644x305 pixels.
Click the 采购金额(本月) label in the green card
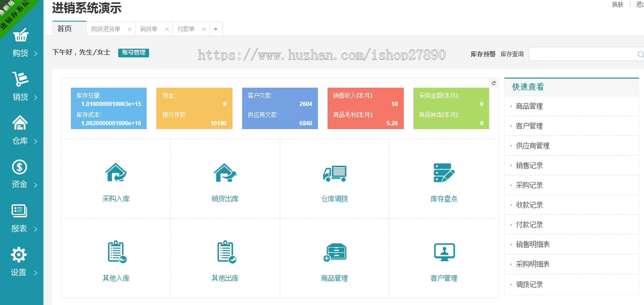440,95
